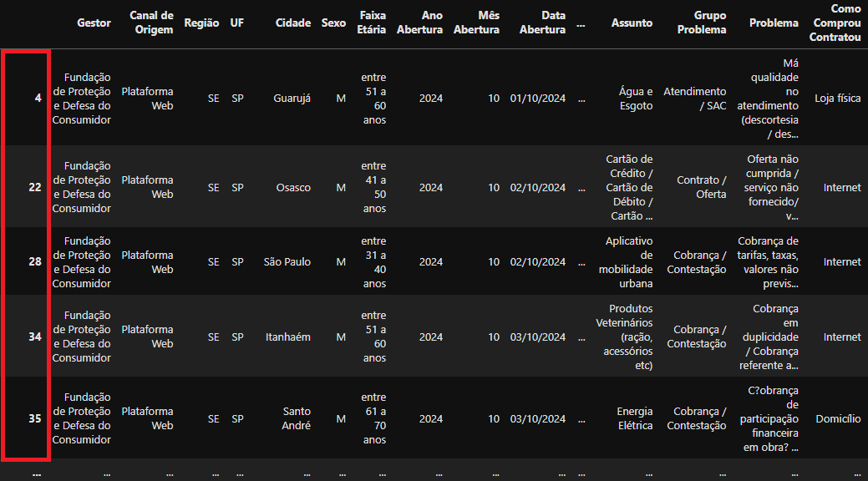
Task: Click Internet cell in the Itanhaém row
Action: [842, 337]
